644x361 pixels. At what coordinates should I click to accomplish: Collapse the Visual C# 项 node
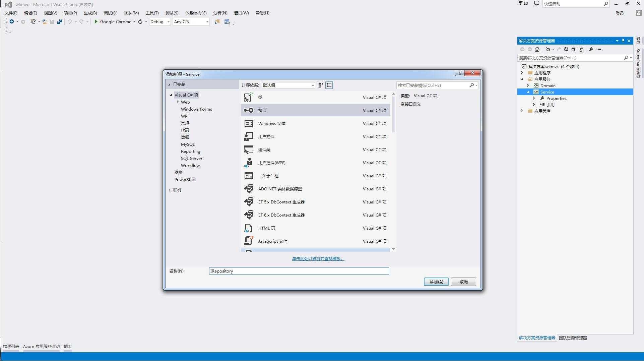(171, 95)
